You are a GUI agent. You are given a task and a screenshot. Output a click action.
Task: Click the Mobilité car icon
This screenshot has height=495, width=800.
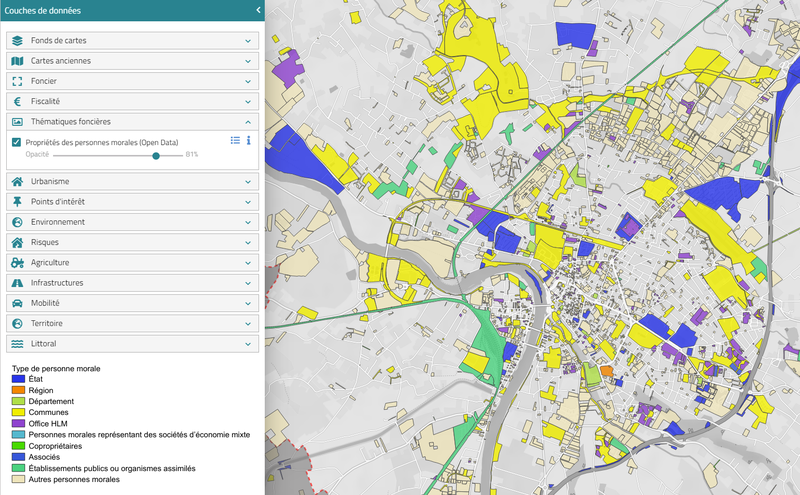[17, 303]
